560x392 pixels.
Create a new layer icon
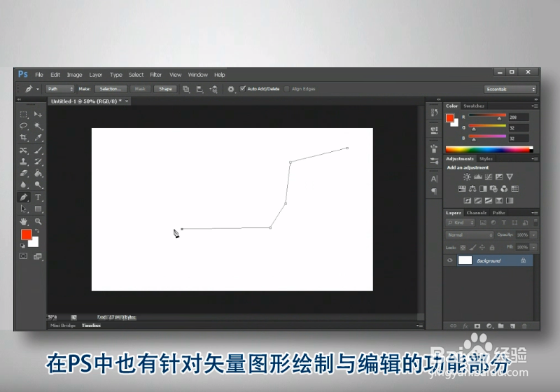(512, 326)
